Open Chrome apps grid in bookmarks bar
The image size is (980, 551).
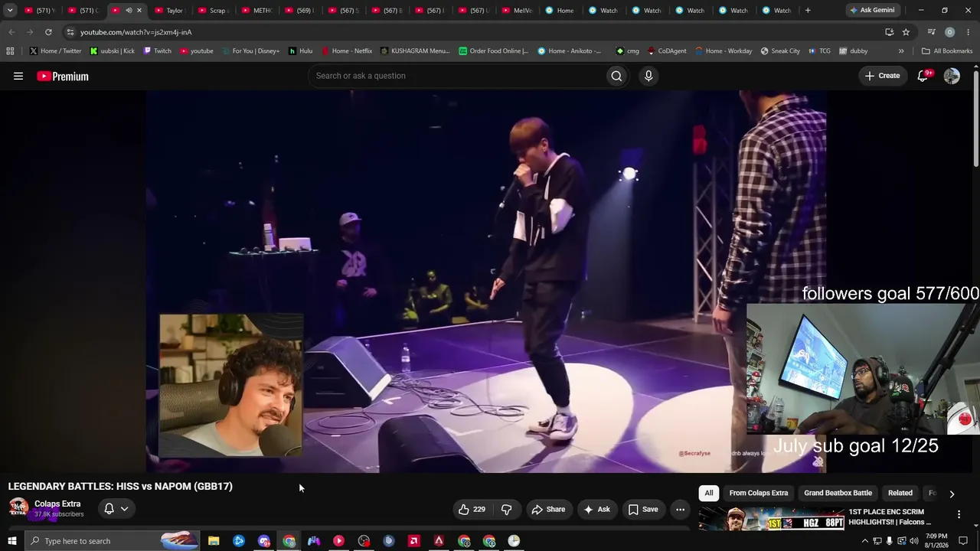coord(10,51)
